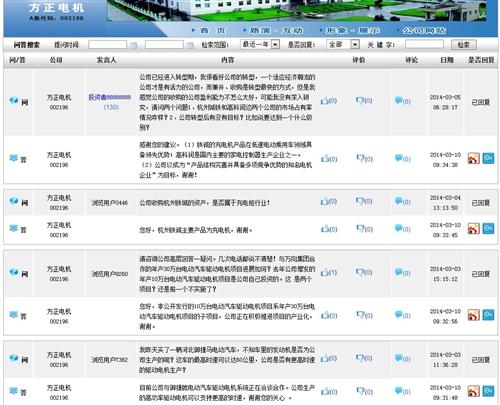Share the 09:32:56 answer to Tencent Weibo
The height and width of the screenshot is (405, 500).
tap(488, 314)
